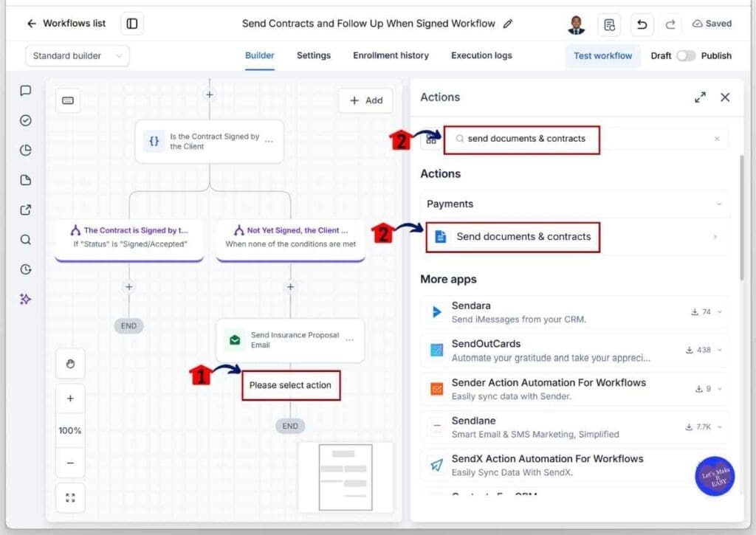Expand the Actions panel fullscreen
The width and height of the screenshot is (756, 535).
tap(700, 97)
